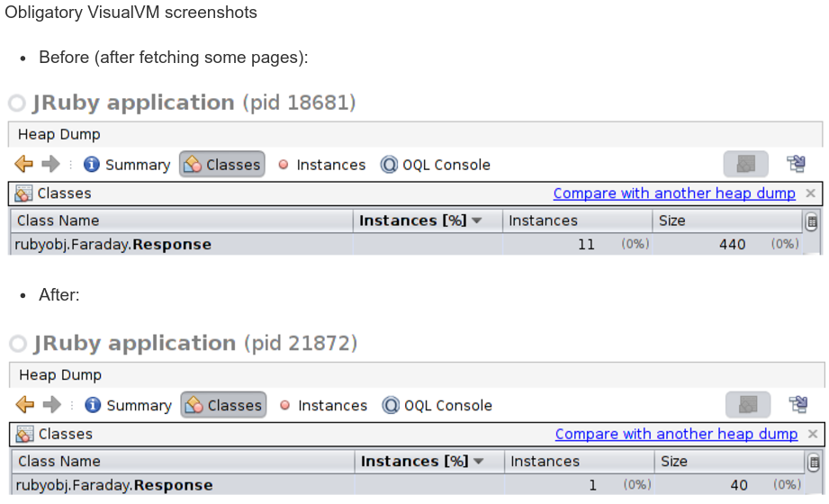Screen dimensions: 829x504
Task: Click forward arrow in pid 18681 heap dump
Action: (x=50, y=165)
